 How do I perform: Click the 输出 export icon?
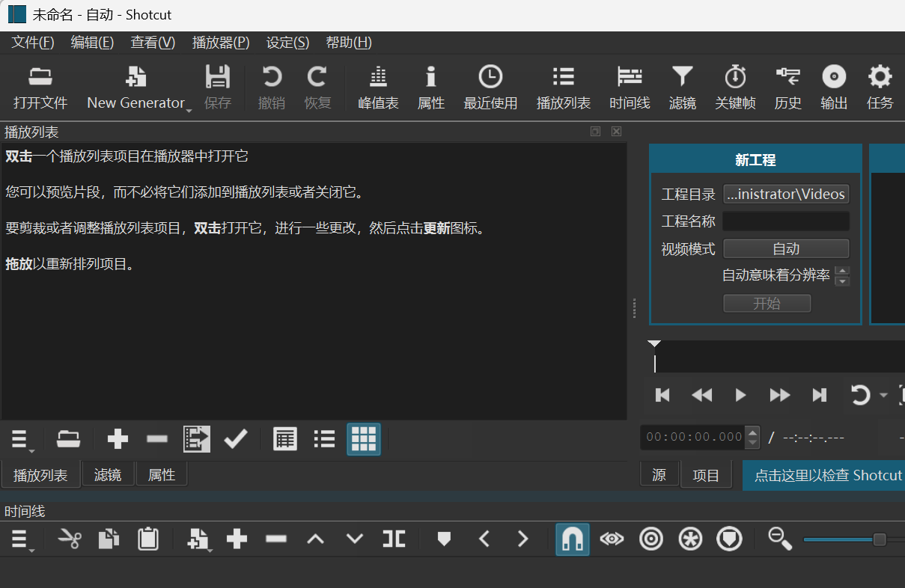(833, 86)
